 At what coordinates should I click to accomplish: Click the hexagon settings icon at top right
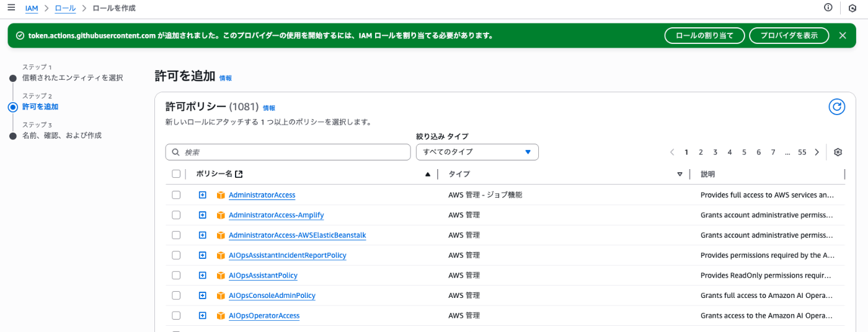(x=853, y=8)
